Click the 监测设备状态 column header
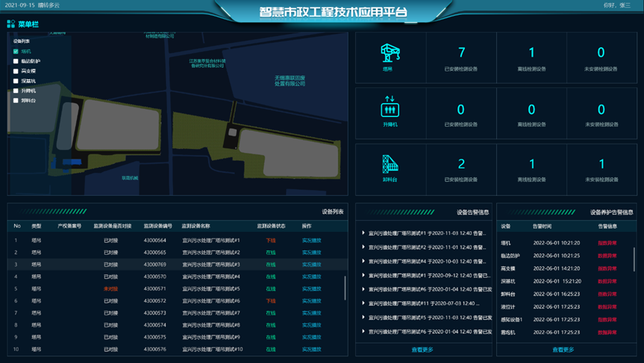Image resolution: width=644 pixels, height=363 pixels. [x=271, y=226]
